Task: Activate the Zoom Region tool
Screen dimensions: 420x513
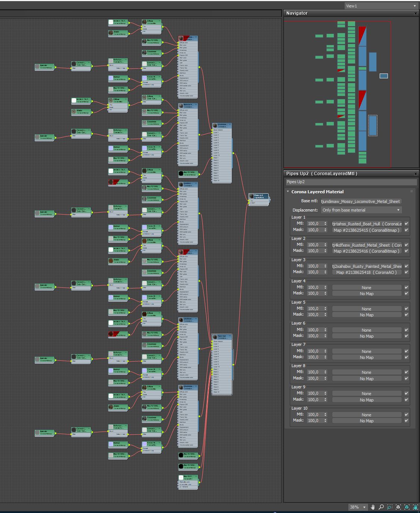Action: 389,507
